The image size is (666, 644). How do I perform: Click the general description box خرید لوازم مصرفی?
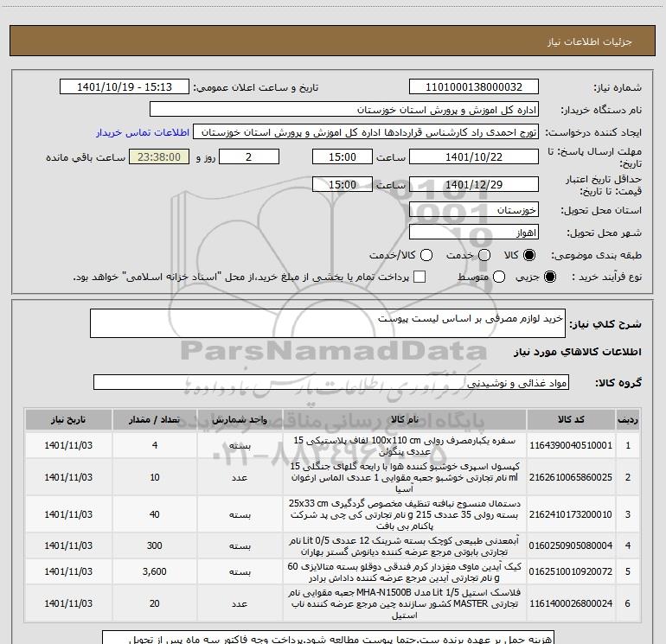328,323
